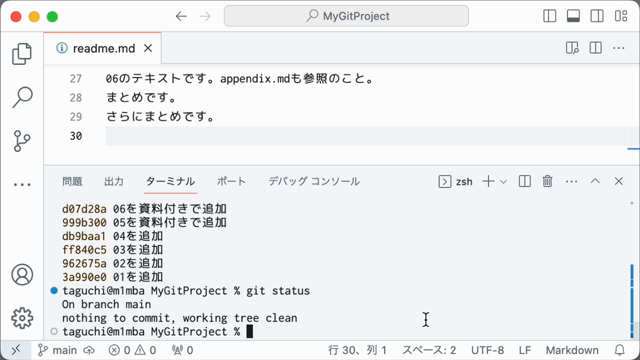Split the editor right
Viewport: 640px width, 360px height.
(596, 48)
